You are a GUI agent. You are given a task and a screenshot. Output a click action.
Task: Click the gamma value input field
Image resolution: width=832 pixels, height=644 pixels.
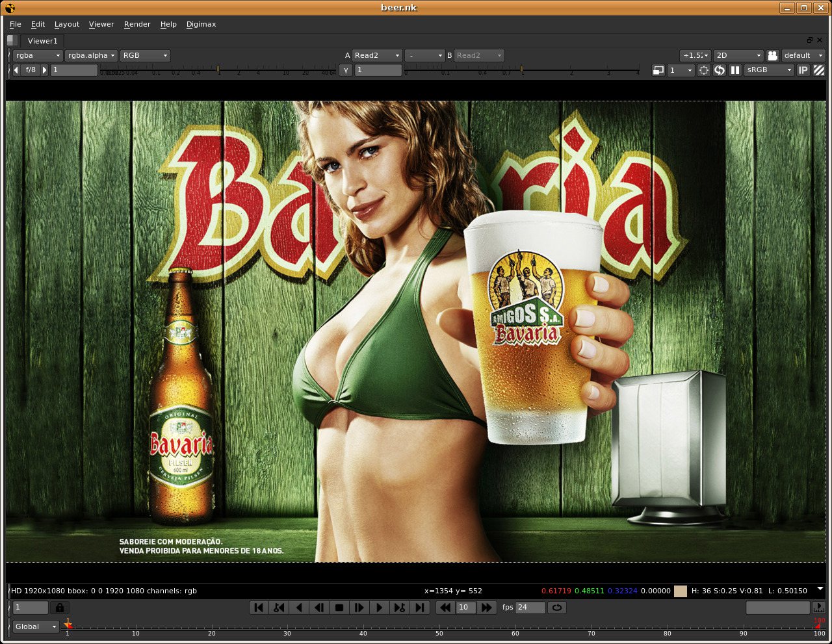point(378,70)
